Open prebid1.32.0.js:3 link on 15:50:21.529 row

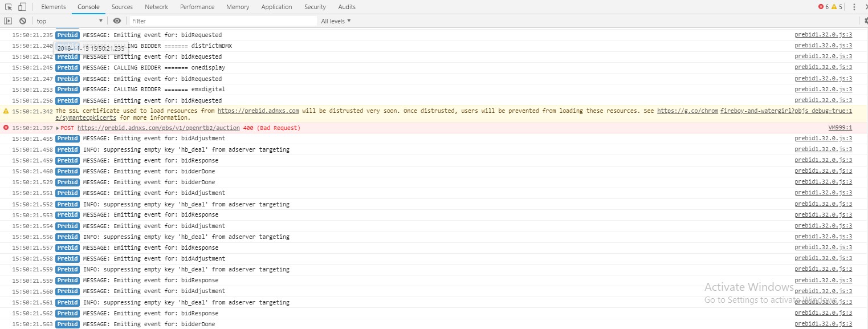coord(824,182)
